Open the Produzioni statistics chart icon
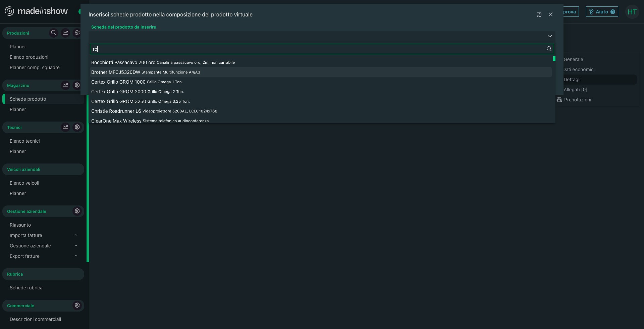This screenshot has height=329, width=644. tap(65, 33)
